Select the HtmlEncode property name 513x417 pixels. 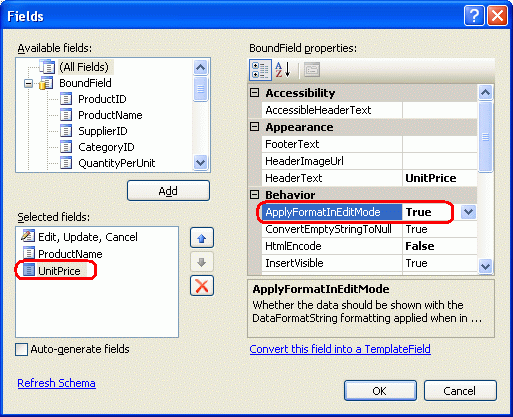coord(332,246)
